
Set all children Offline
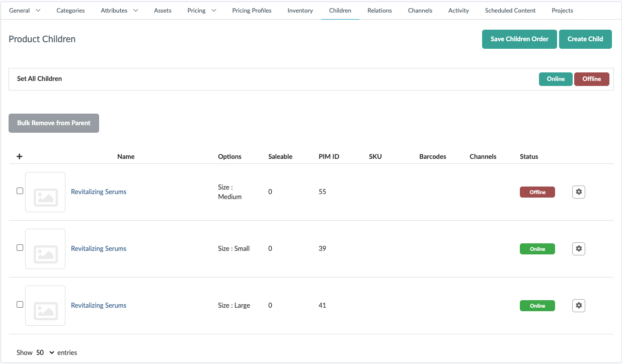click(x=591, y=79)
